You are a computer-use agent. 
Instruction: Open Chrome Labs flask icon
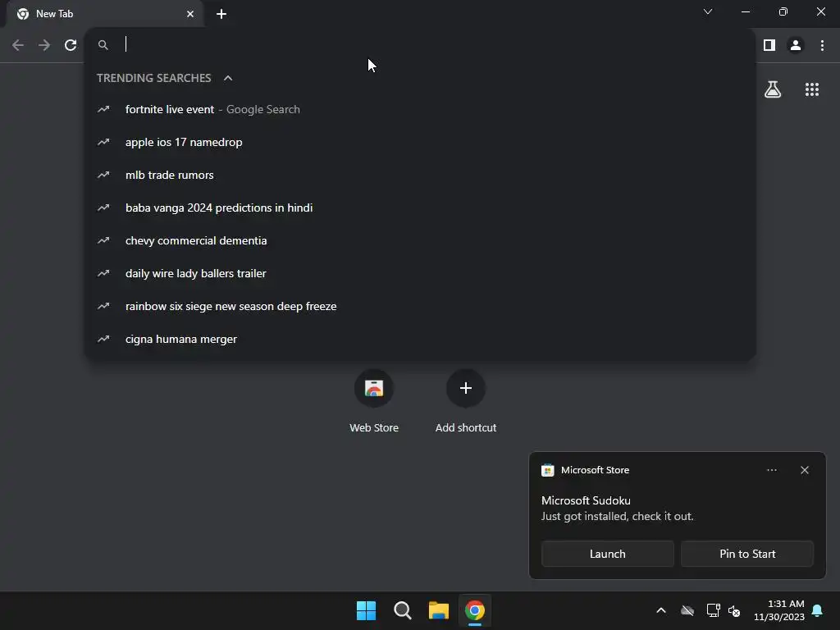point(773,89)
